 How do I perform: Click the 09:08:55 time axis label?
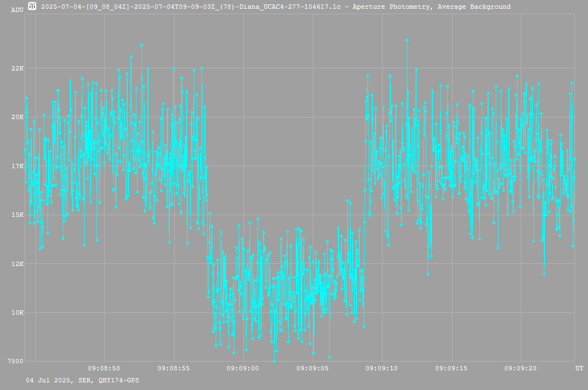pyautogui.click(x=174, y=369)
